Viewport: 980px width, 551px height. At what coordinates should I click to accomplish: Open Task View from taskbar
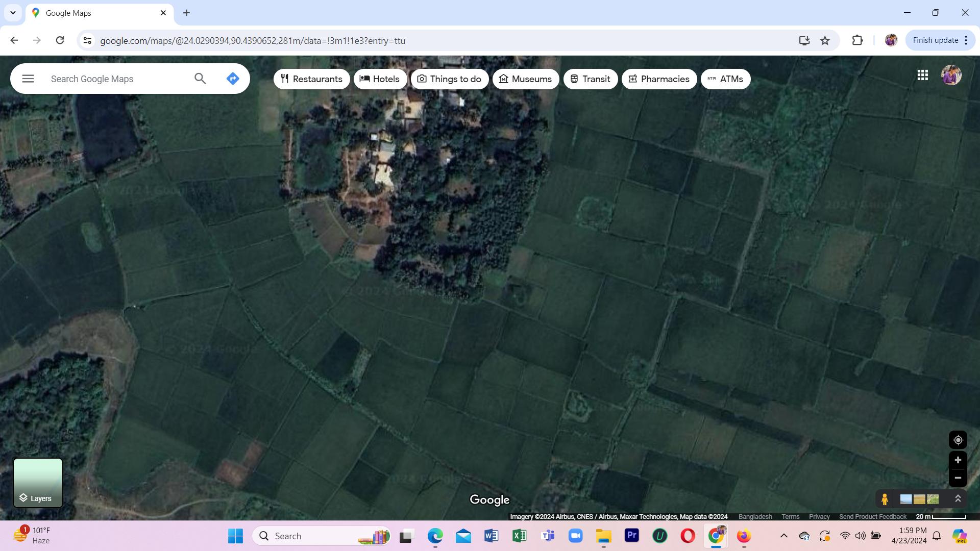pos(406,536)
